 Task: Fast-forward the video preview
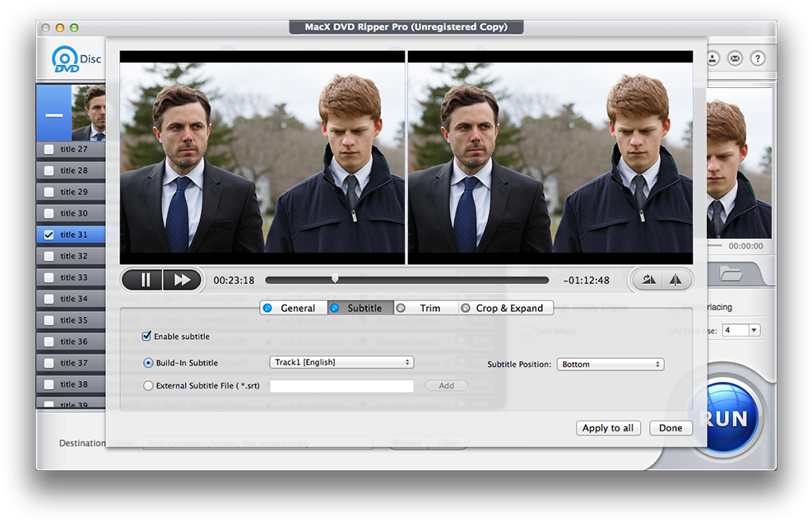[x=183, y=280]
